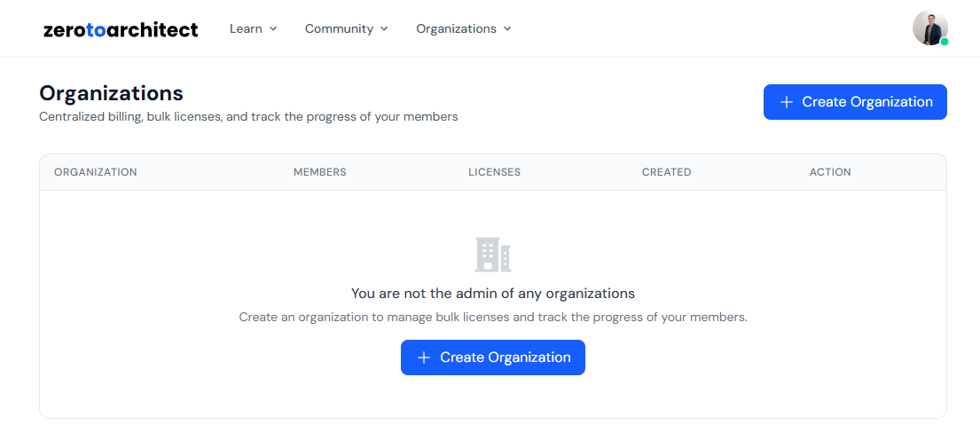
Task: Click the gray building icon
Action: point(493,255)
